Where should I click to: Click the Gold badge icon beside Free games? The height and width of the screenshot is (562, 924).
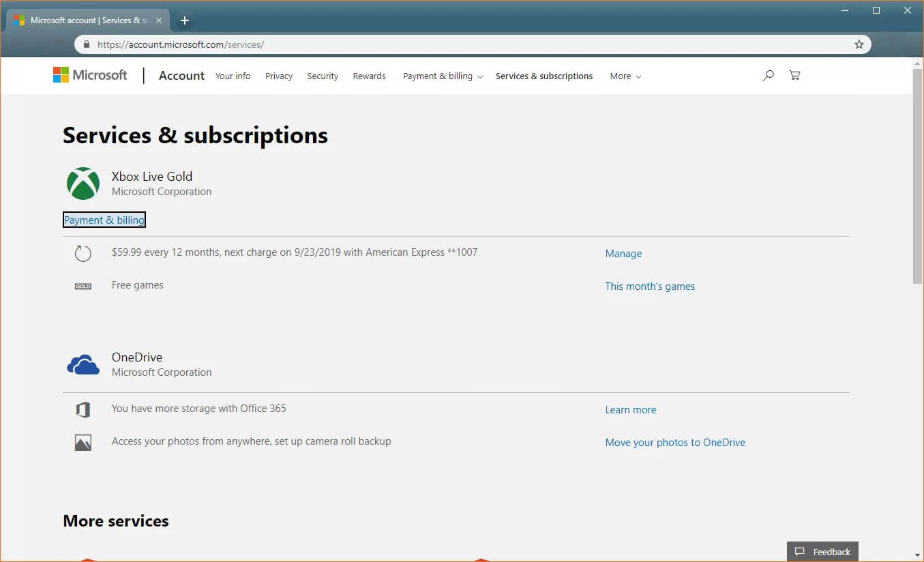83,286
